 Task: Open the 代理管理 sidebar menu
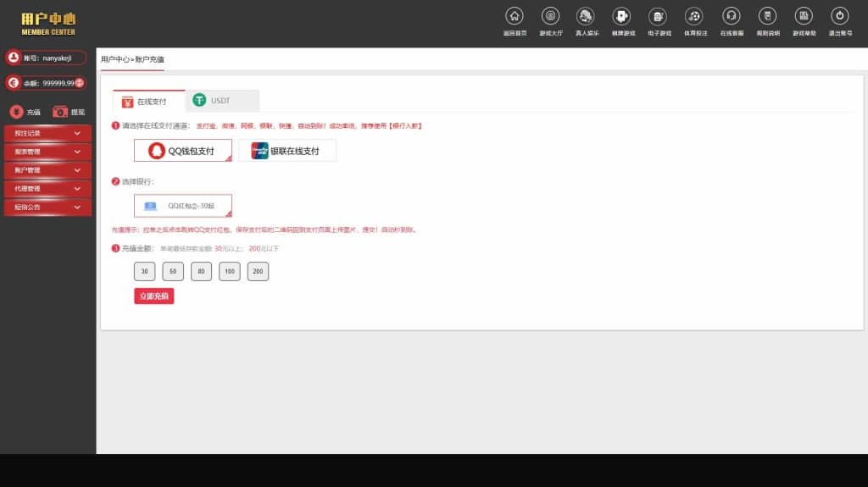click(x=47, y=189)
